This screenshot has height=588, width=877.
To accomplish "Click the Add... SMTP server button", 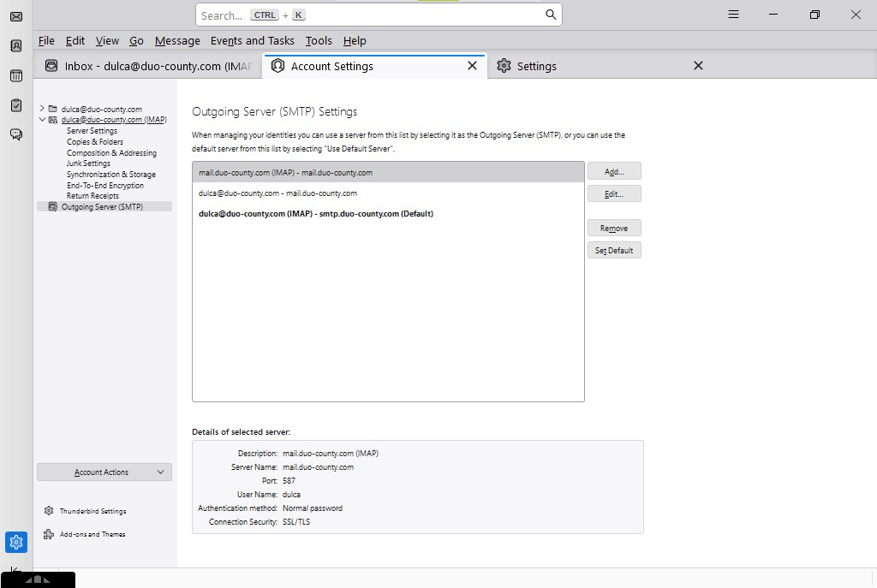I will 614,171.
